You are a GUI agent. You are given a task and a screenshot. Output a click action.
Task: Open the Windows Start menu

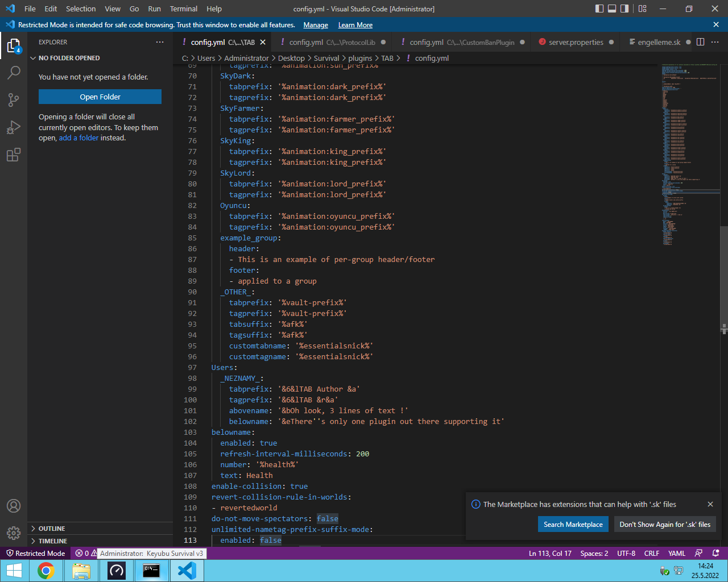pos(14,571)
